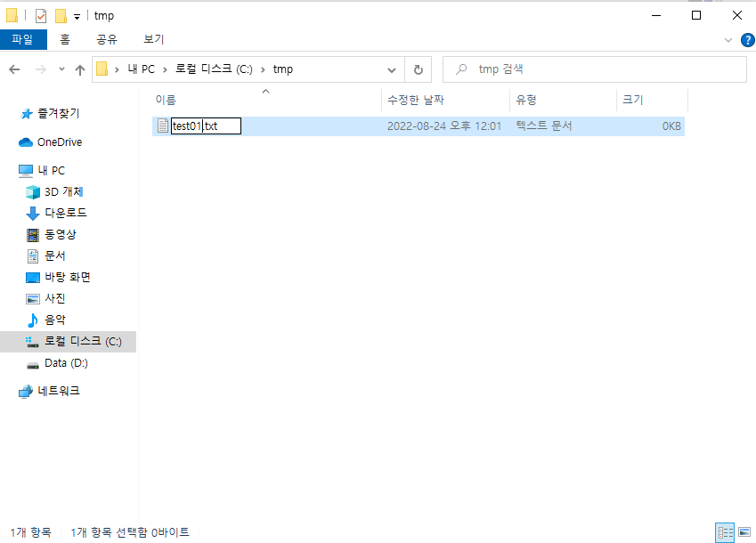The image size is (756, 543).
Task: Click the 내 PC computer icon
Action: click(x=26, y=171)
